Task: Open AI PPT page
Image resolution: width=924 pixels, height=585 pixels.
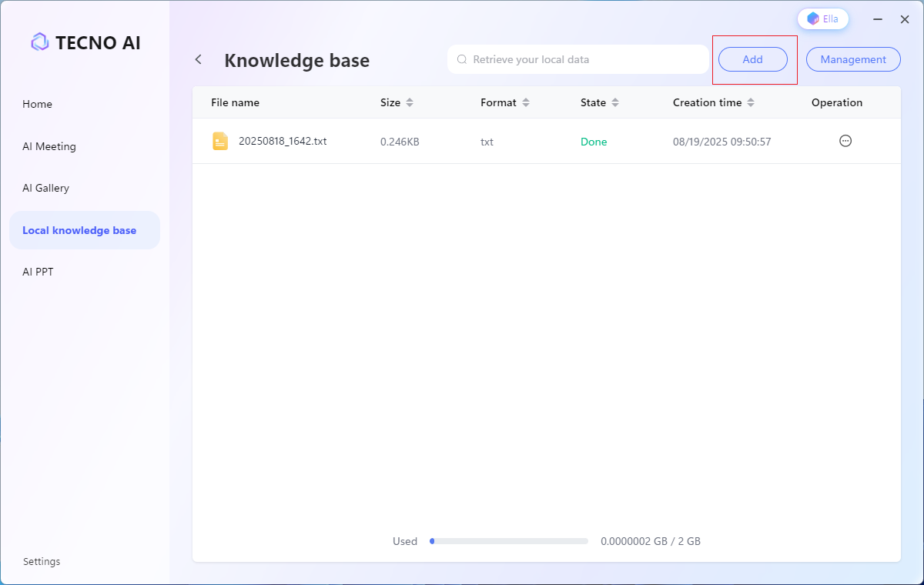Action: pyautogui.click(x=38, y=272)
